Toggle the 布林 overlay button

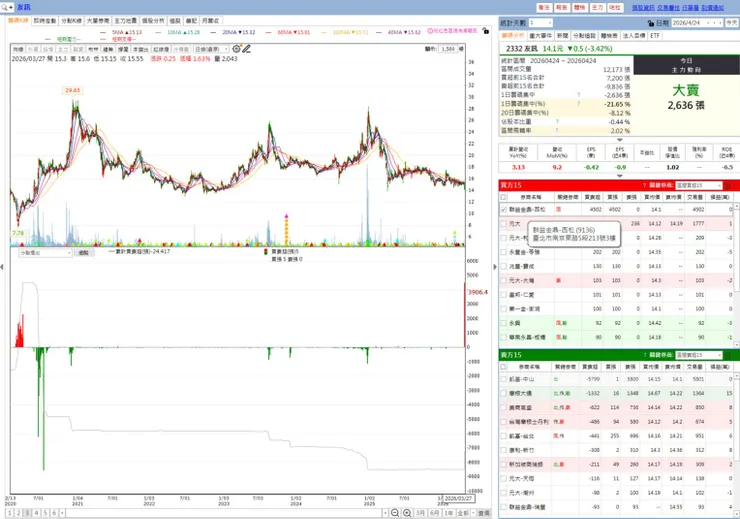click(x=93, y=49)
